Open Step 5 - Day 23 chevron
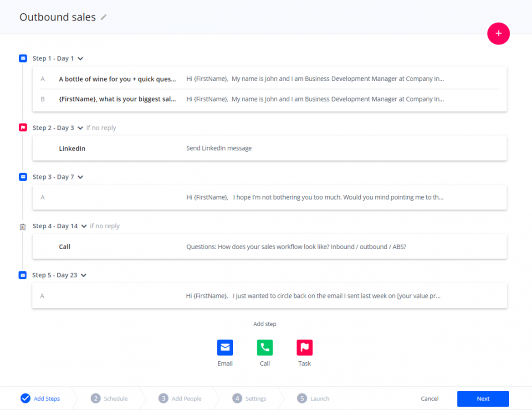Image resolution: width=532 pixels, height=410 pixels. pyautogui.click(x=83, y=275)
